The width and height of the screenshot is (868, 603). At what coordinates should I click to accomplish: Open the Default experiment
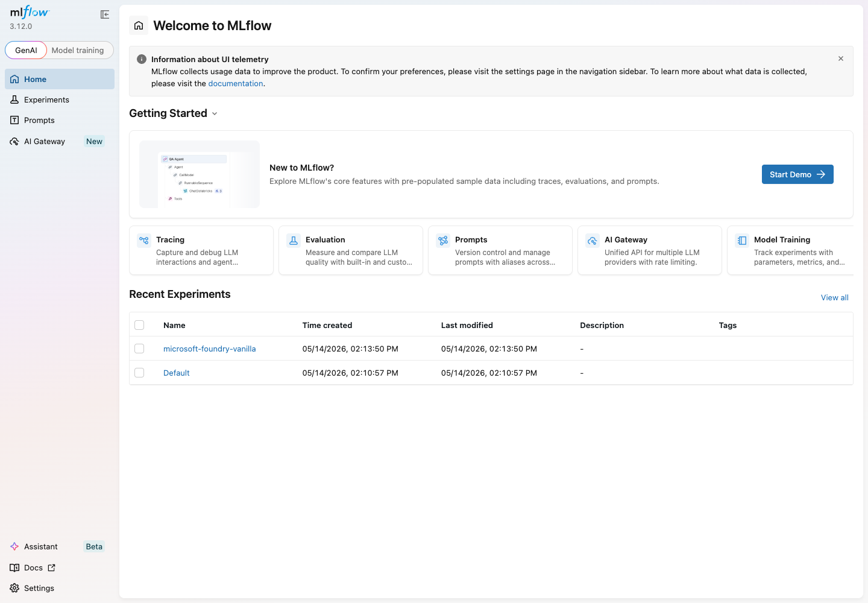pyautogui.click(x=177, y=373)
